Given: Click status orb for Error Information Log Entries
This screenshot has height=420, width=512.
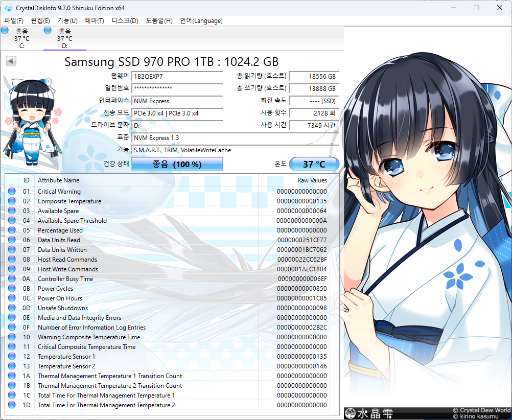Looking at the screenshot, I should click(x=12, y=327).
